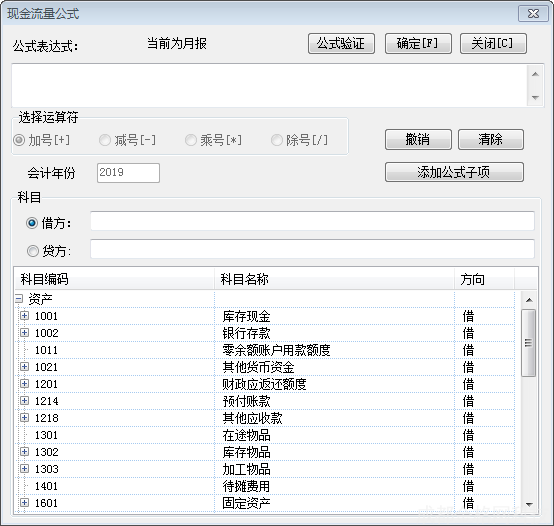Select the 借方 radio button
This screenshot has height=526, width=554.
(x=32, y=223)
